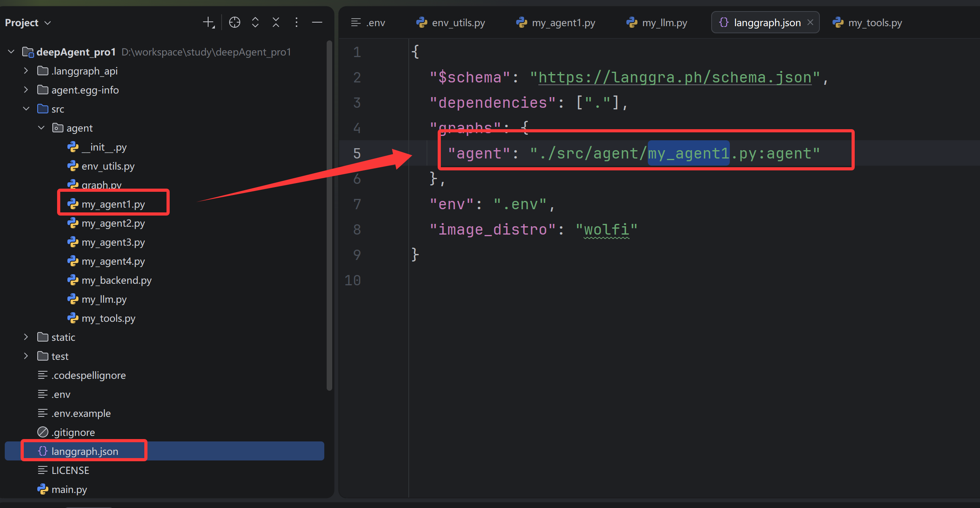The height and width of the screenshot is (508, 980).
Task: Click Python icon on my_tools.py tab
Action: [x=838, y=23]
